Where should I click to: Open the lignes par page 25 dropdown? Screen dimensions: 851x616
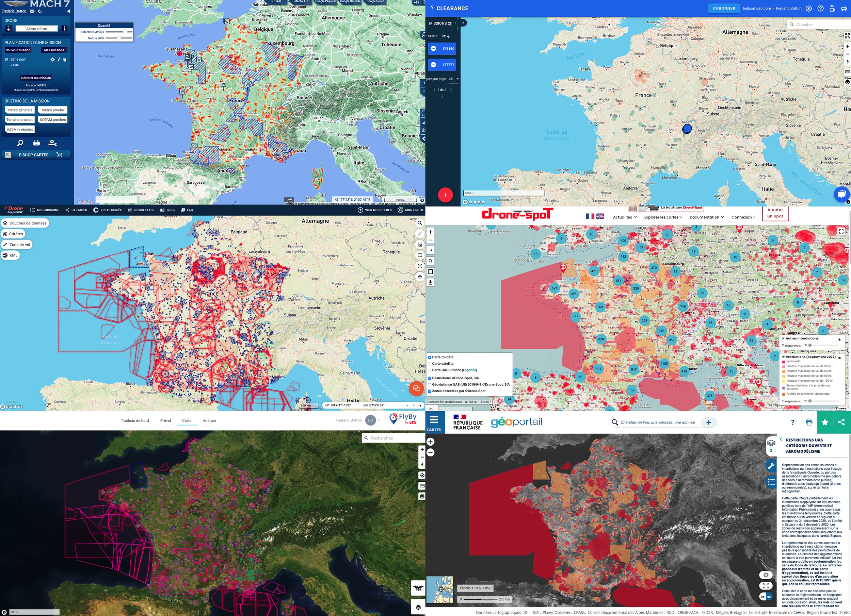click(x=454, y=79)
